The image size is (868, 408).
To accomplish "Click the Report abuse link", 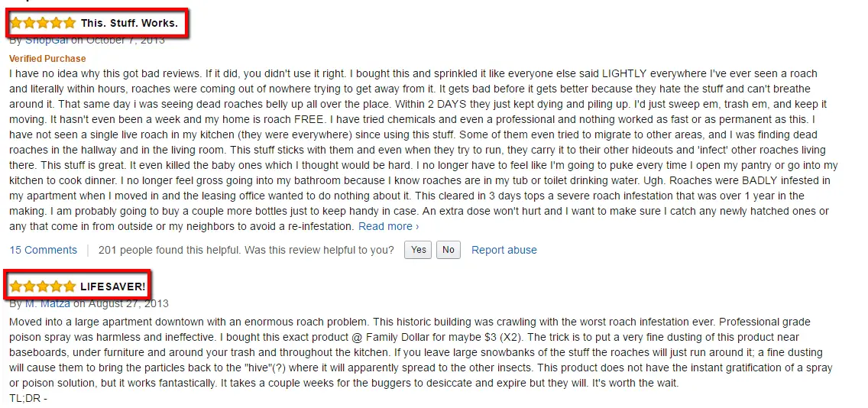I will pyautogui.click(x=504, y=251).
